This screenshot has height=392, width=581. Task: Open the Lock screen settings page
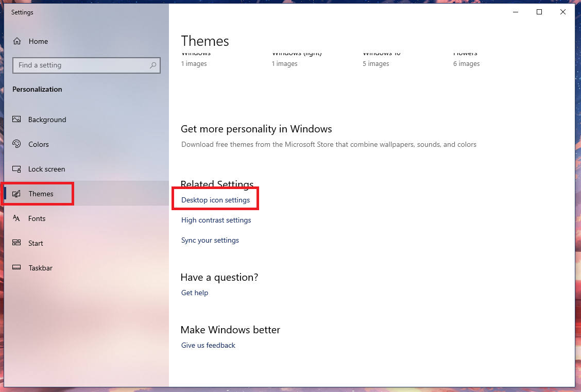click(x=87, y=169)
